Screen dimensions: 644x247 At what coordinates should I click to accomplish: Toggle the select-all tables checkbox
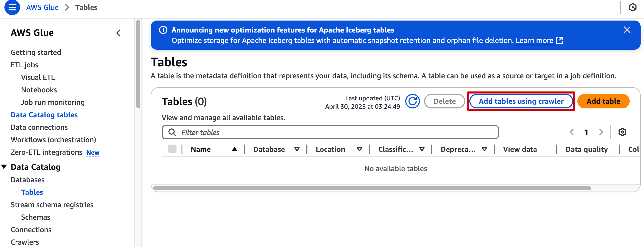[x=172, y=149]
